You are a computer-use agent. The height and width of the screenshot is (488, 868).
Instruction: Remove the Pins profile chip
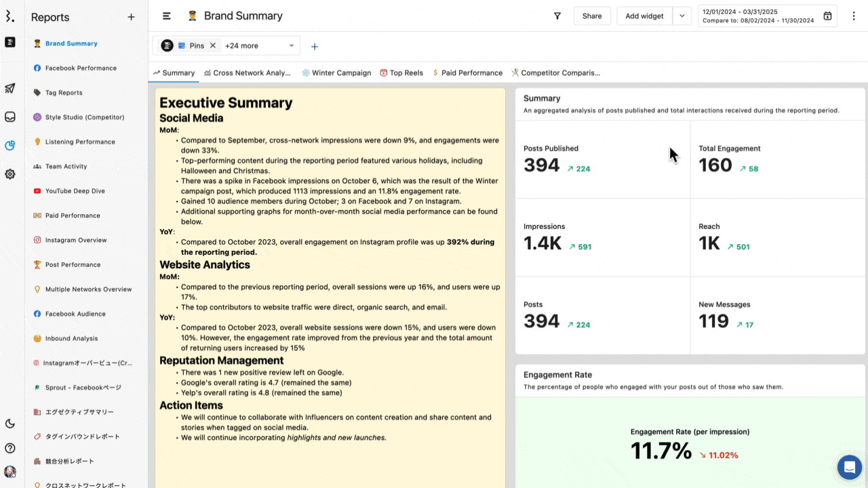(212, 45)
